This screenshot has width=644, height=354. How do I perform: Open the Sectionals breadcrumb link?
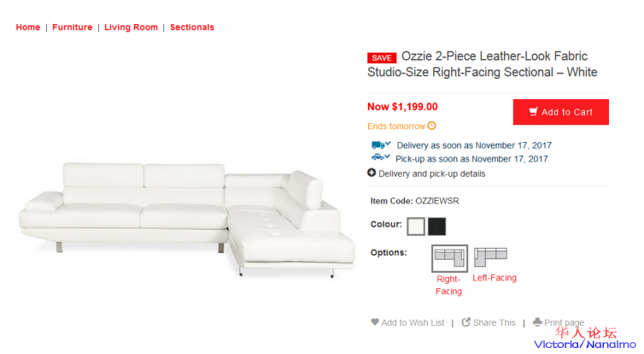tap(192, 27)
